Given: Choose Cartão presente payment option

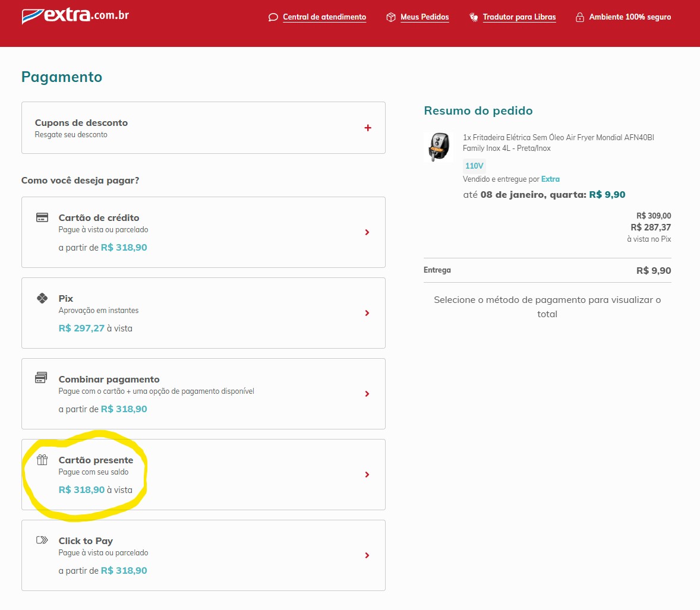Looking at the screenshot, I should (x=203, y=475).
